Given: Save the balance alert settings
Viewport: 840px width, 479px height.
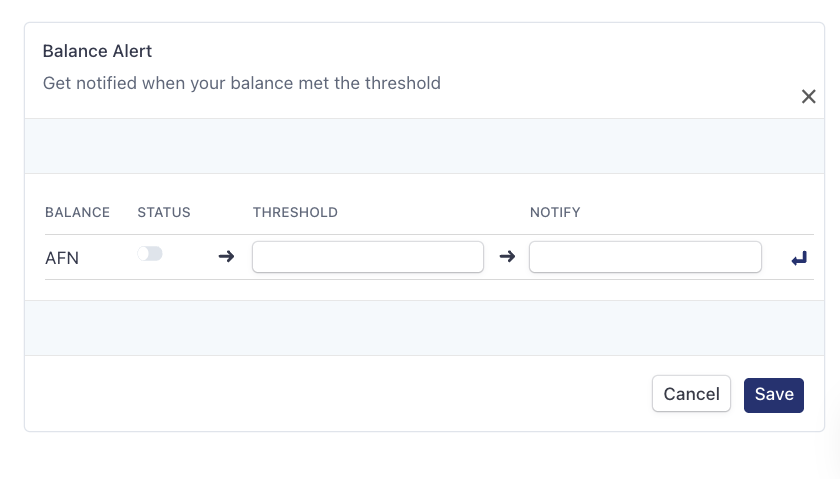Looking at the screenshot, I should [x=774, y=394].
